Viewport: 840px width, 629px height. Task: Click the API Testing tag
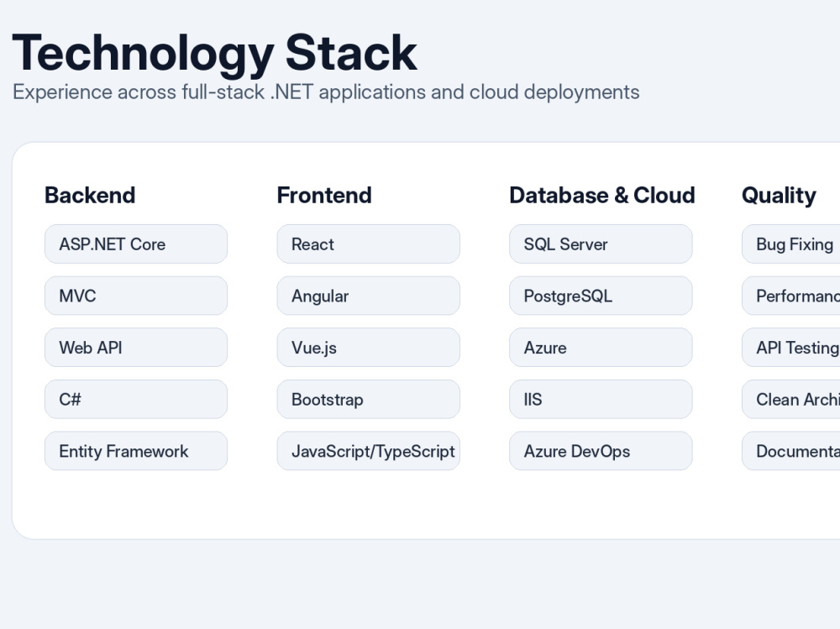pos(791,347)
